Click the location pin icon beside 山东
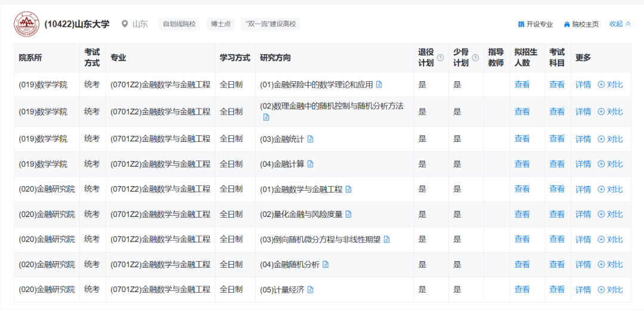Image resolution: width=644 pixels, height=310 pixels. (x=125, y=24)
